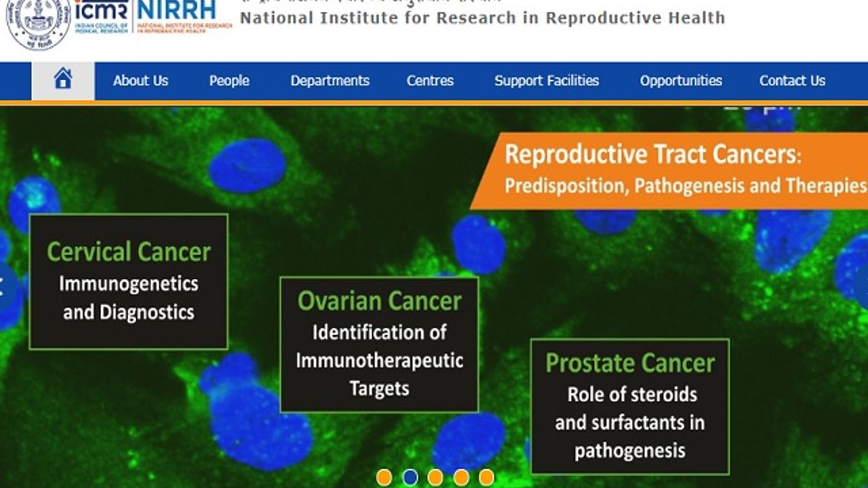The image size is (868, 488).
Task: Expand the Centres menu
Action: pyautogui.click(x=430, y=81)
